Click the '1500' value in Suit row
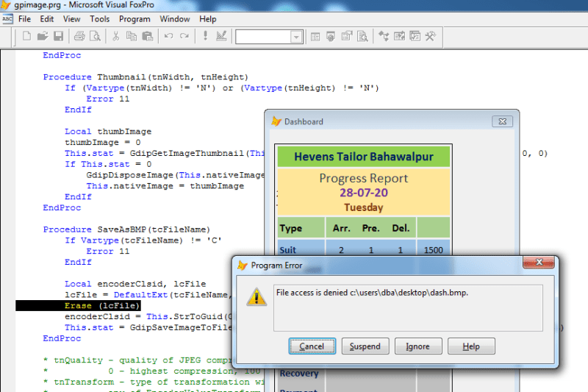 (433, 250)
